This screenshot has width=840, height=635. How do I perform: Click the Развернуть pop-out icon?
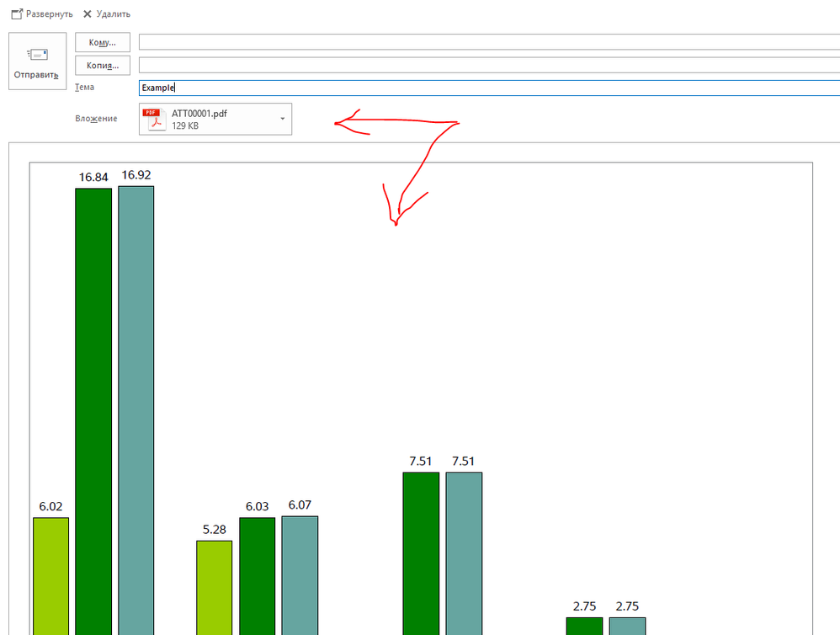[x=17, y=14]
